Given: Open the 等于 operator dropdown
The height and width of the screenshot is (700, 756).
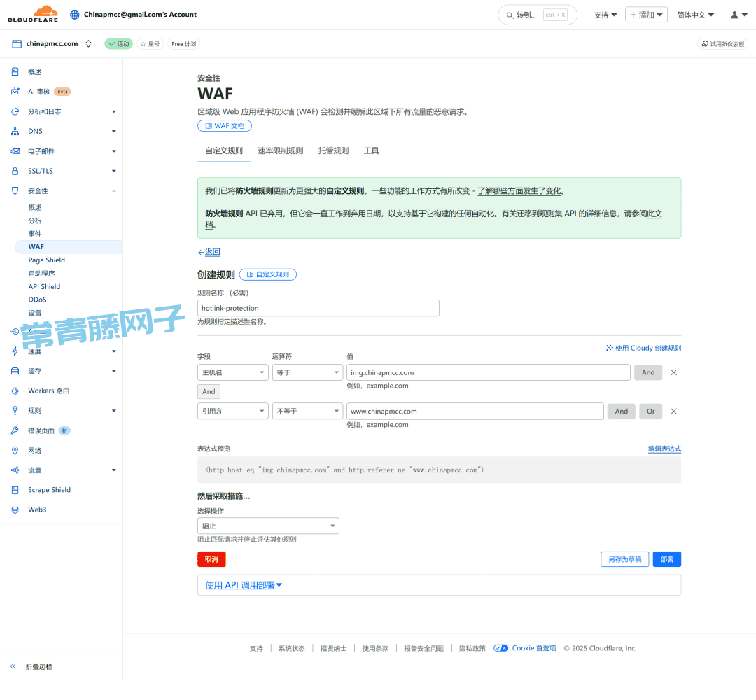Looking at the screenshot, I should pos(307,372).
